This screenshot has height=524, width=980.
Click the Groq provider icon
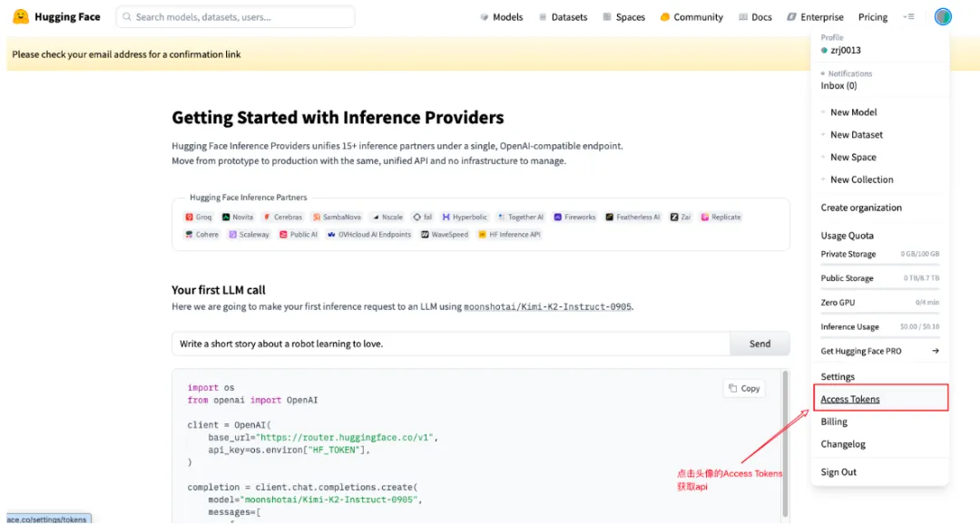pyautogui.click(x=190, y=218)
